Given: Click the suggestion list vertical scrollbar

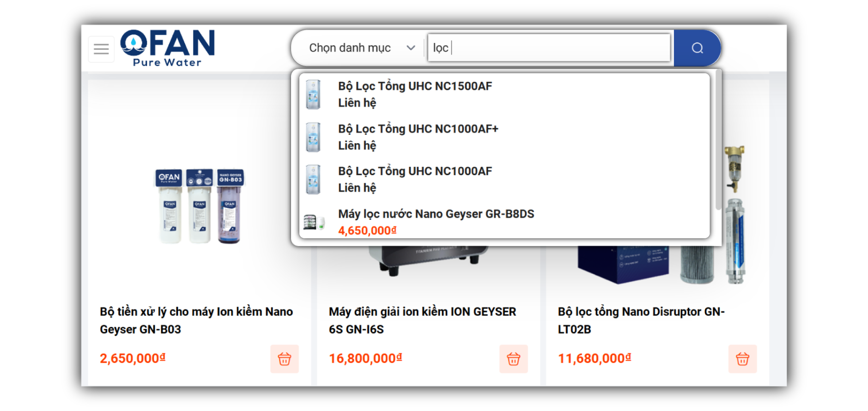Looking at the screenshot, I should click(718, 139).
